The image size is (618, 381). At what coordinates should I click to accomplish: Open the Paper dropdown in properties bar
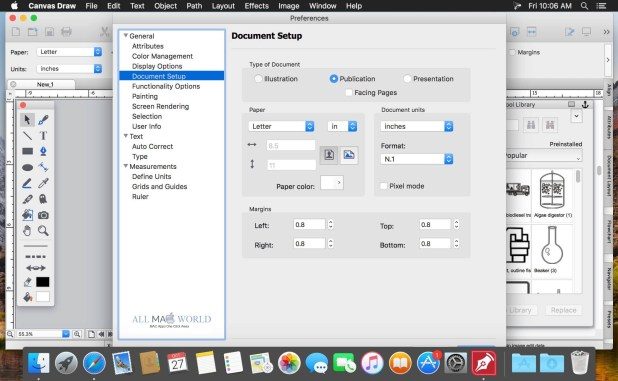tap(69, 52)
